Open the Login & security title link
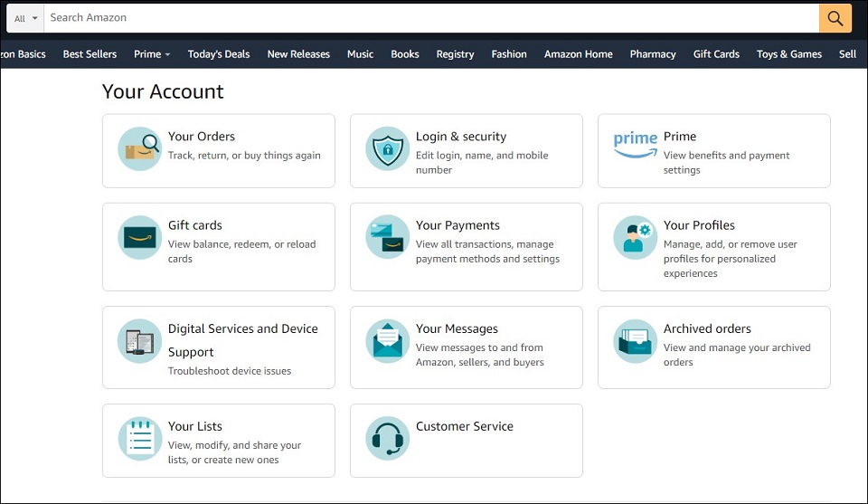 tap(461, 137)
